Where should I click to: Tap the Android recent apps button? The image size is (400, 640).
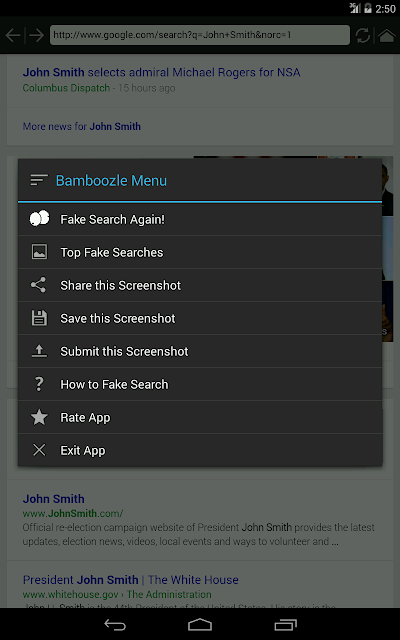(285, 624)
